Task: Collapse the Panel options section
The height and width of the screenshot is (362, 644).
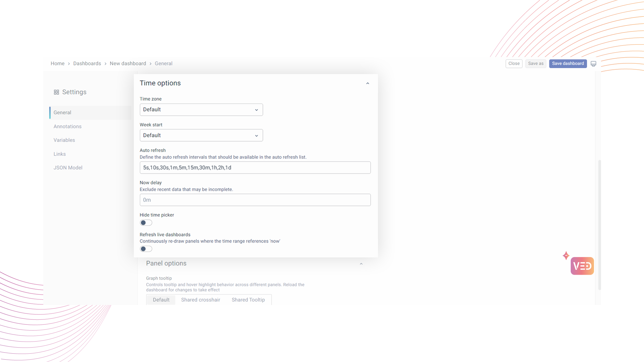Action: pyautogui.click(x=361, y=264)
